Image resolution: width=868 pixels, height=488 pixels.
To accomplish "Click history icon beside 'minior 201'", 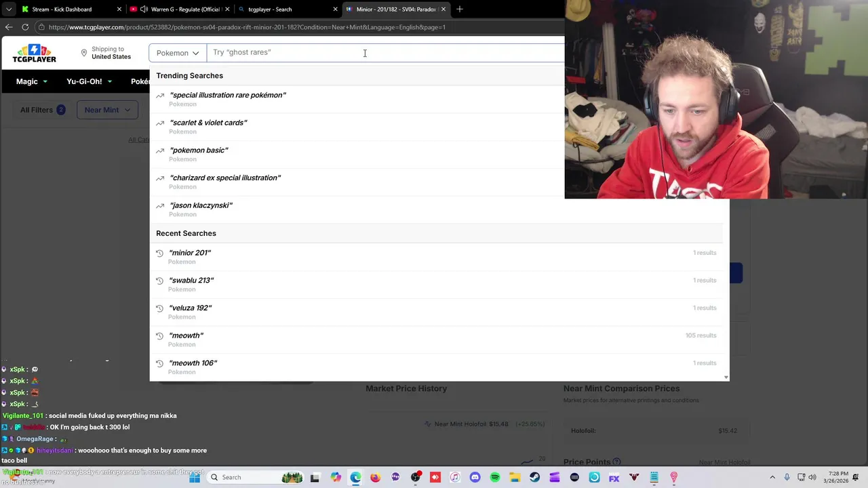I will [160, 253].
